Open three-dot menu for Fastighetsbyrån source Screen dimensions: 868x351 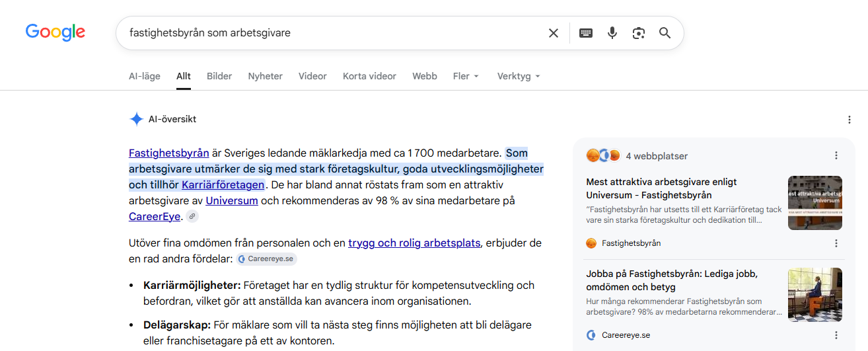pyautogui.click(x=836, y=243)
